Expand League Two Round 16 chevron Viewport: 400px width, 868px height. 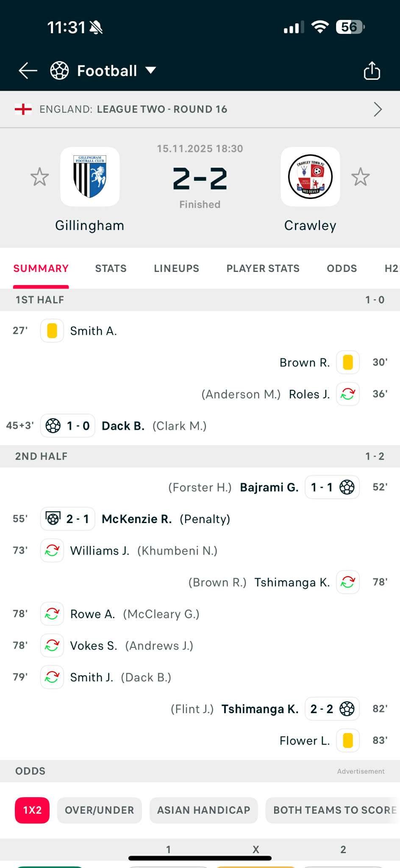point(378,109)
